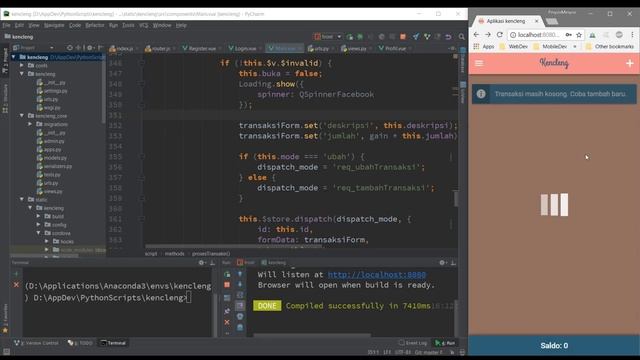Click the green VCS commit icon
This screenshot has height=360, width=640.
click(427, 37)
